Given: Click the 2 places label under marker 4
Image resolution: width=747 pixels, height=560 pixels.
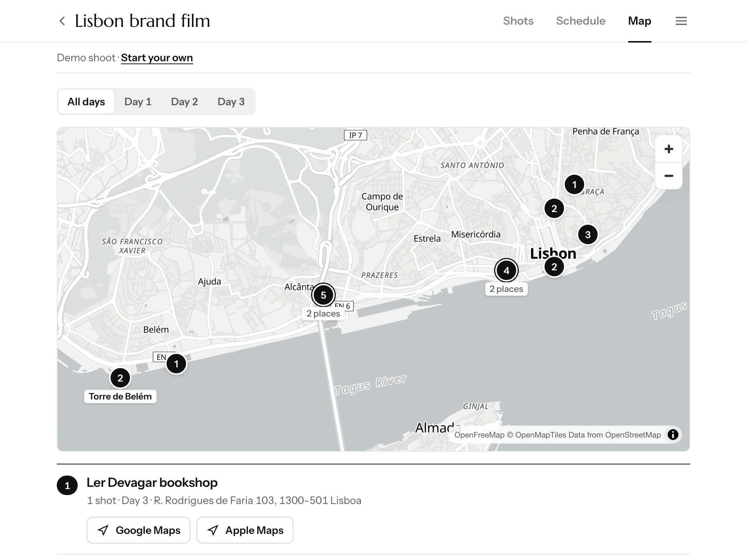Looking at the screenshot, I should tap(506, 289).
